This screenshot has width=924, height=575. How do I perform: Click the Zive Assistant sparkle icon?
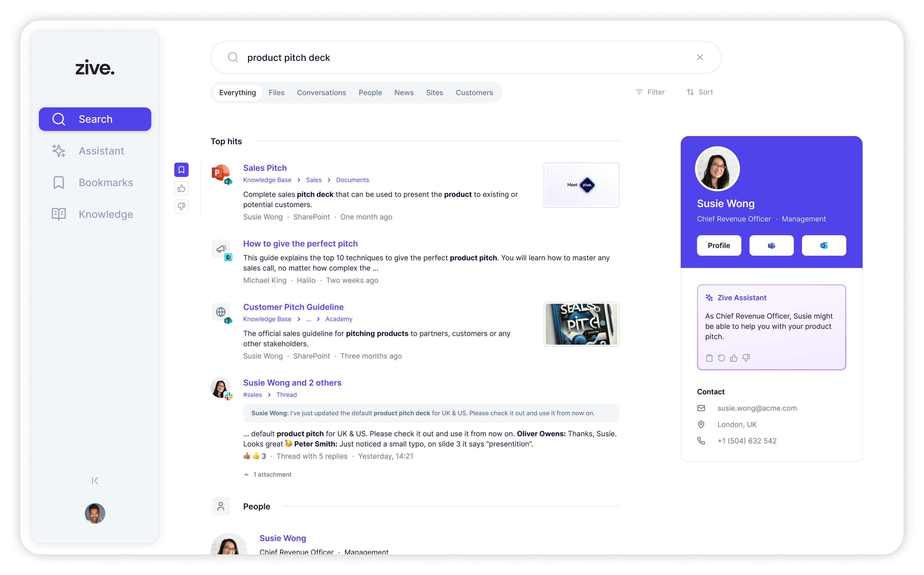(x=709, y=298)
